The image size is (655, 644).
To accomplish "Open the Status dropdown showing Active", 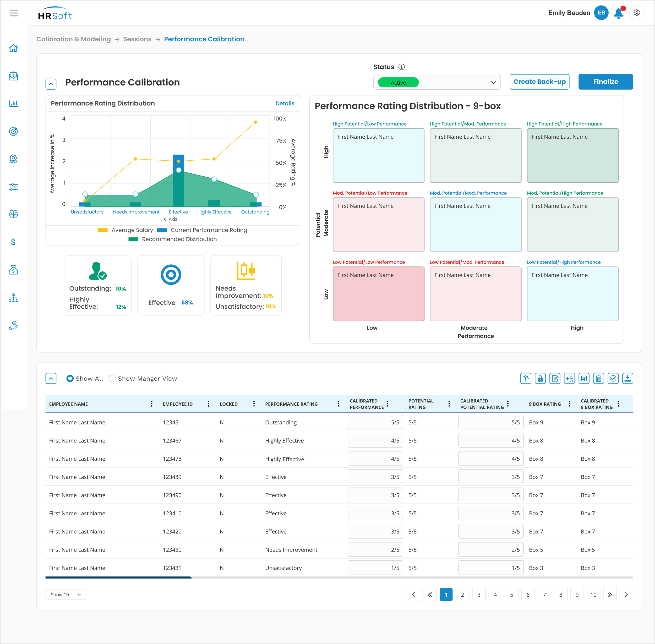I will point(436,83).
